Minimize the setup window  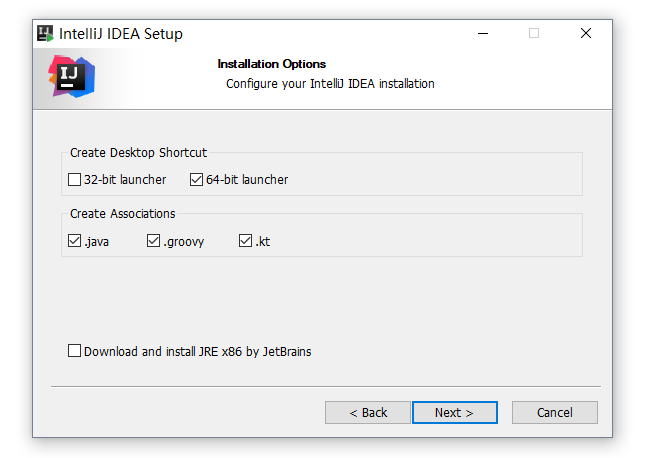click(x=483, y=33)
